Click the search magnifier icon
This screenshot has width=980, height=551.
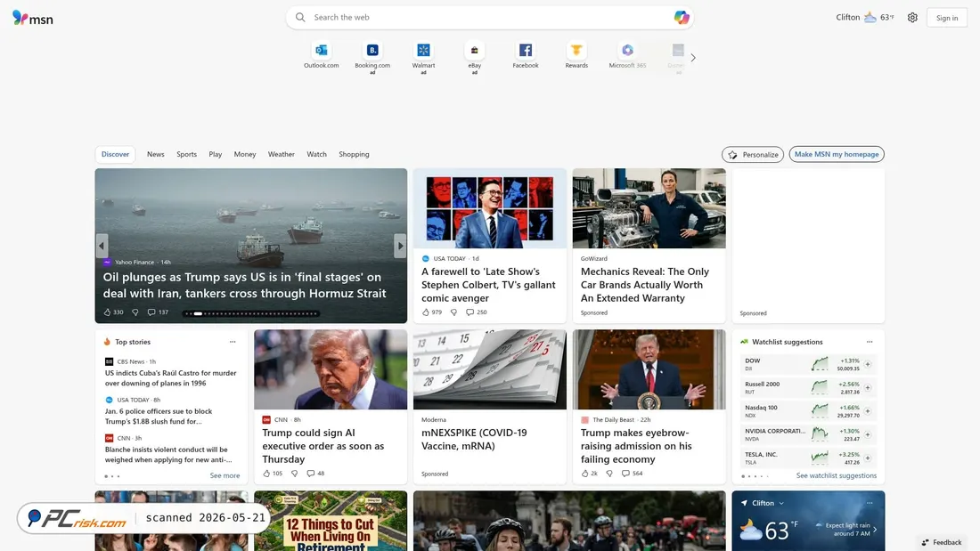300,18
